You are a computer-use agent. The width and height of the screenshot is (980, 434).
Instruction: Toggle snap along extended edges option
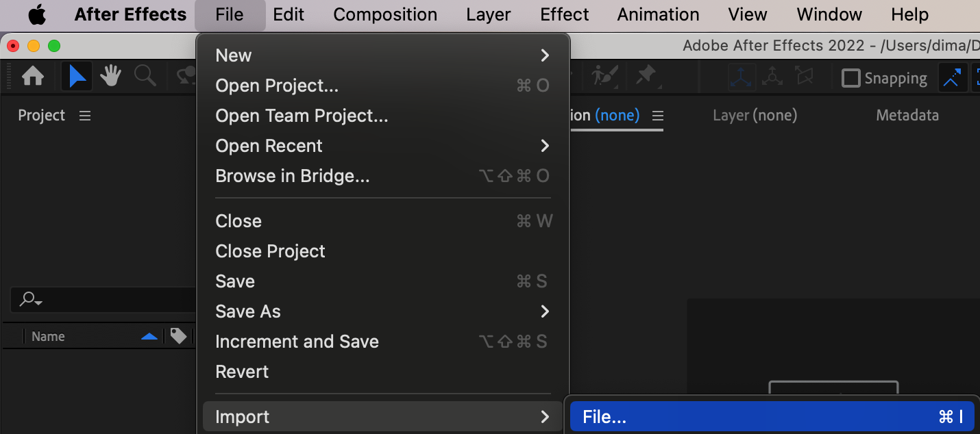pyautogui.click(x=951, y=78)
